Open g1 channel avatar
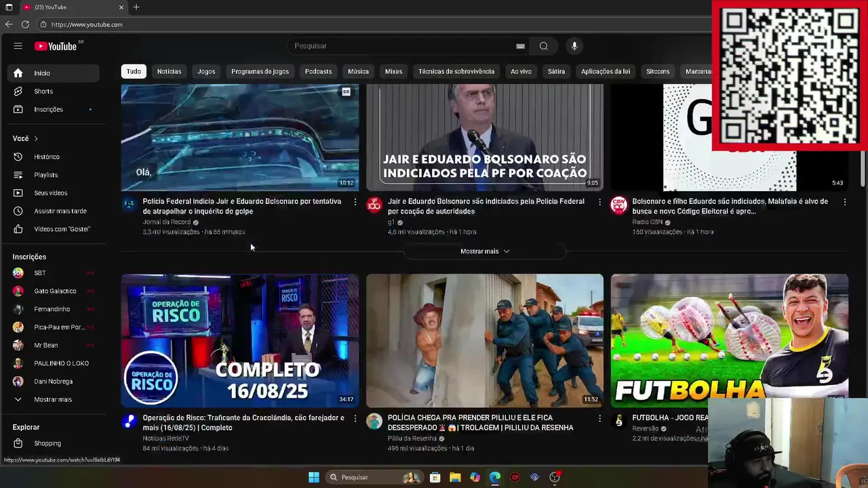Screen dimensions: 868x488 (374, 205)
